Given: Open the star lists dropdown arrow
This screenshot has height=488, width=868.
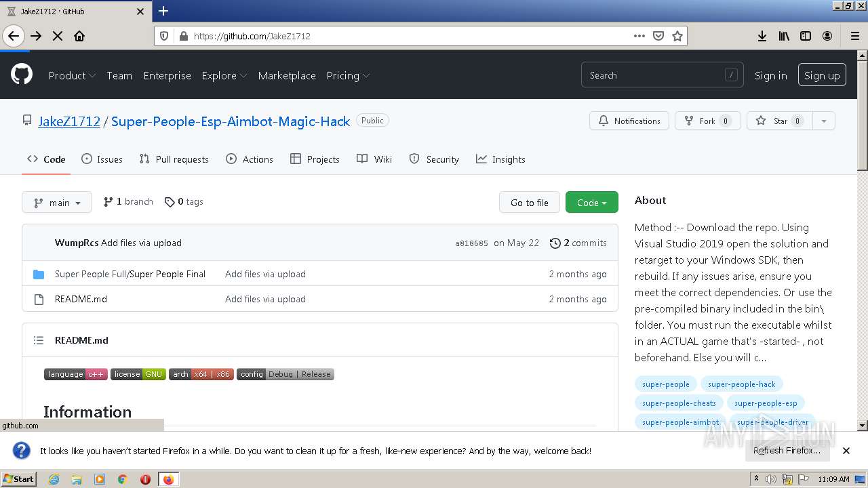Looking at the screenshot, I should click(823, 121).
